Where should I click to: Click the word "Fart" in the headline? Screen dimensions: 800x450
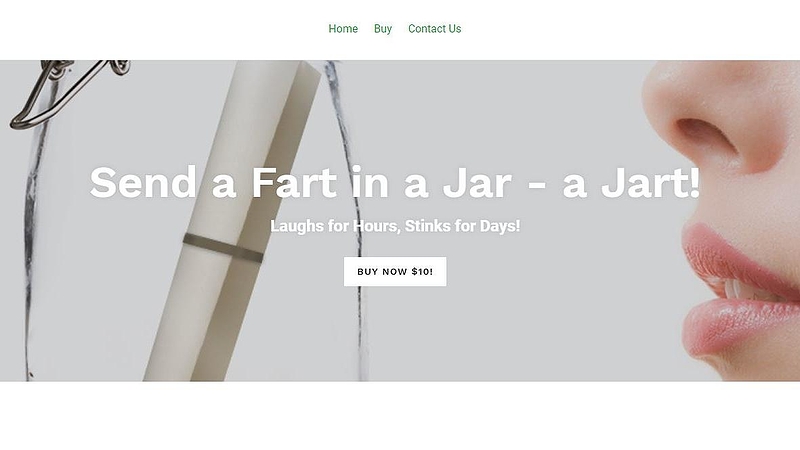[x=294, y=182]
